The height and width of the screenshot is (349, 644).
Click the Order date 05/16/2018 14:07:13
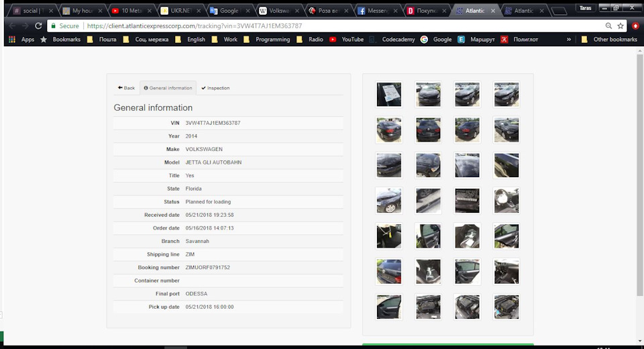pos(209,228)
